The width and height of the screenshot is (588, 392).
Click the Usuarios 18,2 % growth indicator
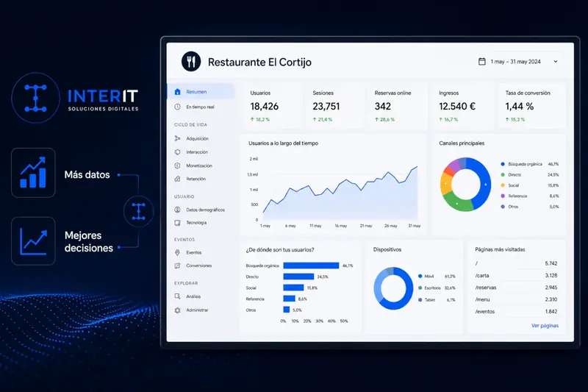260,120
